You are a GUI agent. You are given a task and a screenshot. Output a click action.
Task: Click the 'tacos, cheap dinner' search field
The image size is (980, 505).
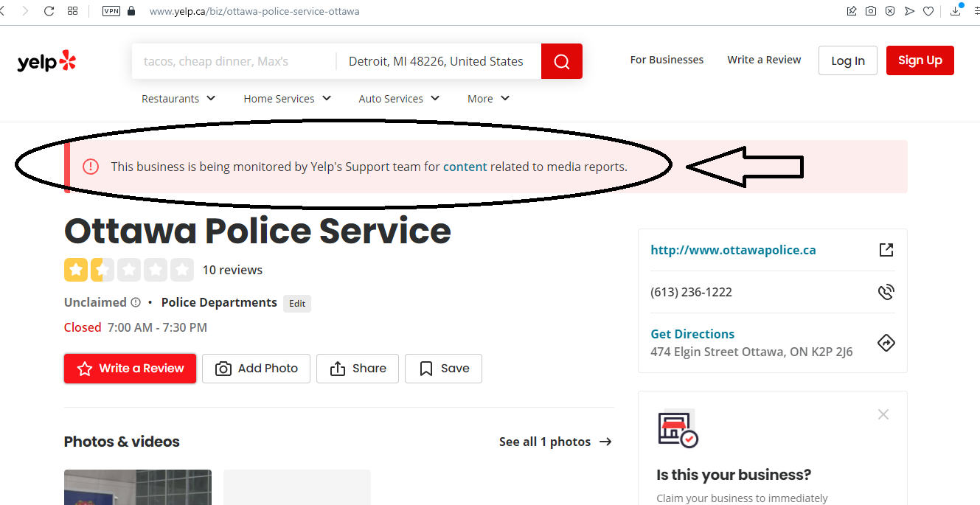[x=234, y=61]
